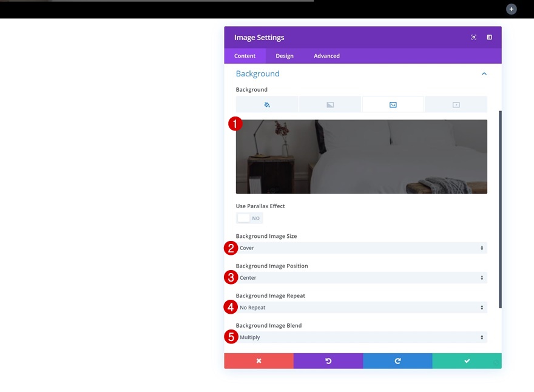Open the Advanced tab

326,56
